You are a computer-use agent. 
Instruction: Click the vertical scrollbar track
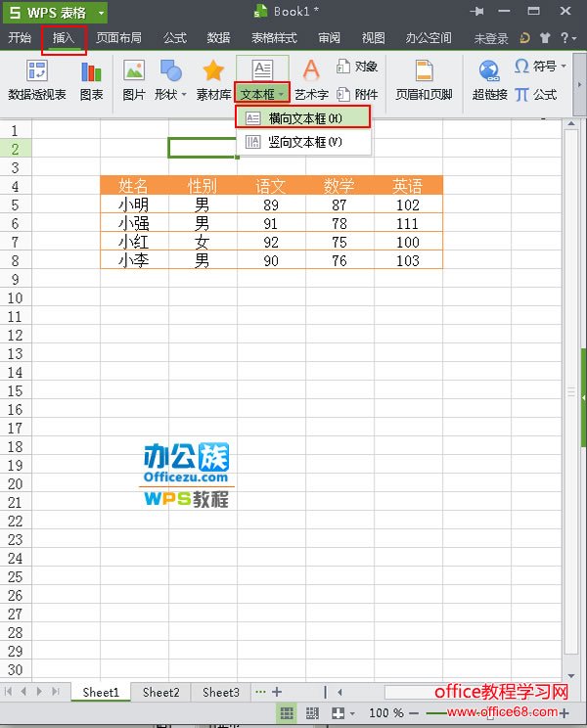point(571,390)
